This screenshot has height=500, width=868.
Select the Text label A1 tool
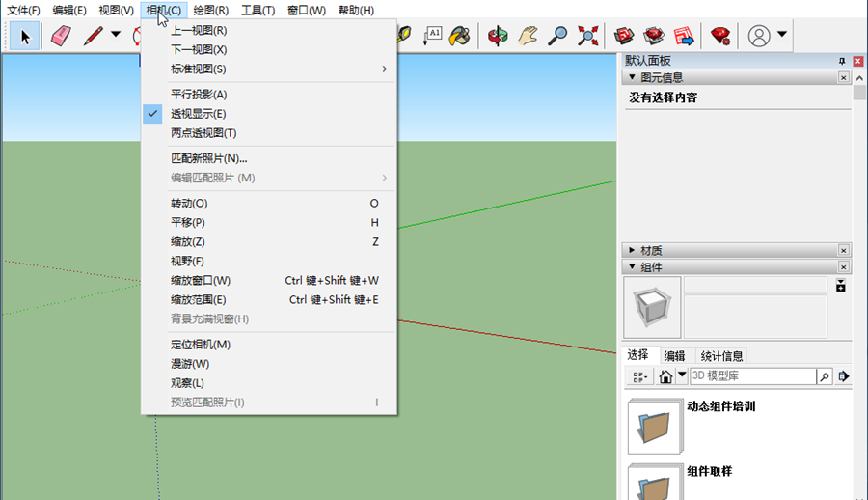432,36
